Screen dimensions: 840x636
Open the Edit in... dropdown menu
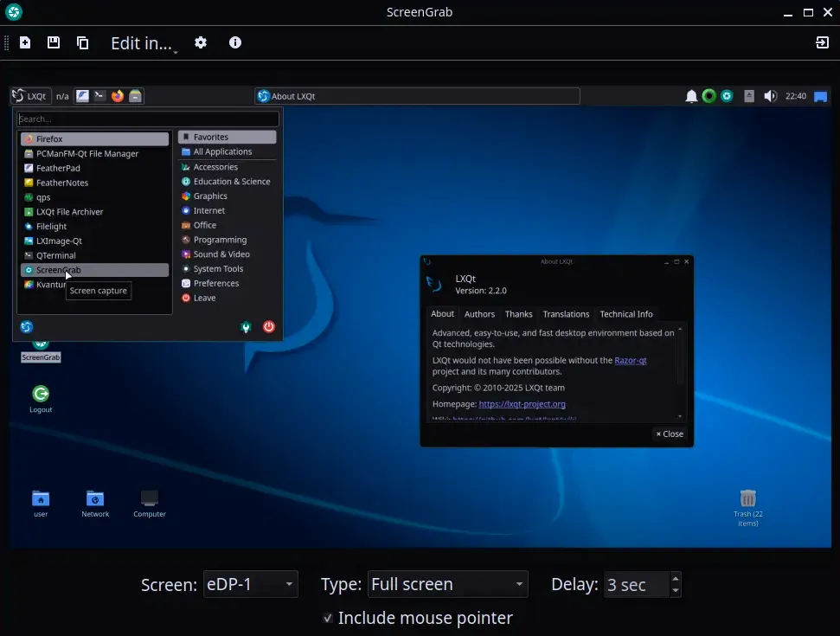pyautogui.click(x=144, y=43)
